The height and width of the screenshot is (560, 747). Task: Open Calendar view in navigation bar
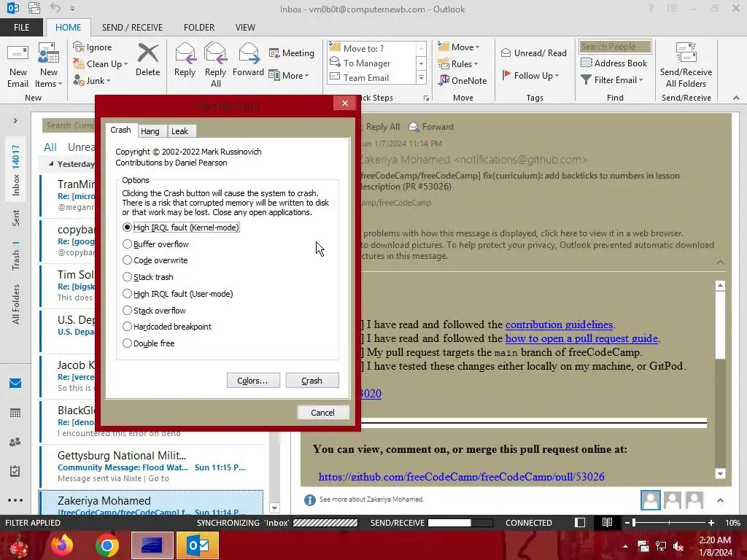pyautogui.click(x=15, y=413)
